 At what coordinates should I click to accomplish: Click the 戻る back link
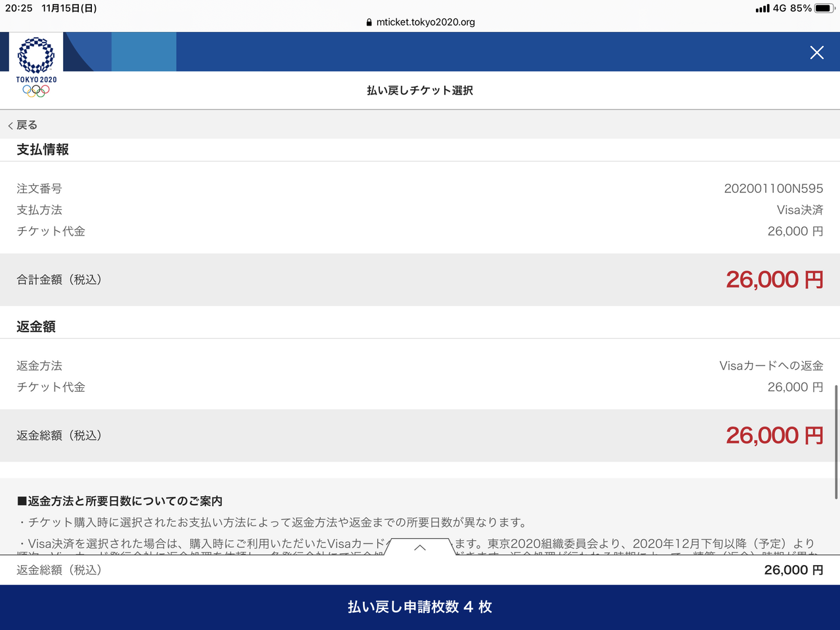[24, 124]
